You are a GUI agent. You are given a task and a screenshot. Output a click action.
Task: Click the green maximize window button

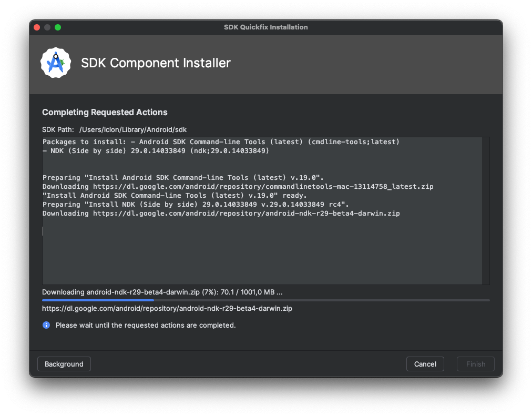tap(58, 27)
